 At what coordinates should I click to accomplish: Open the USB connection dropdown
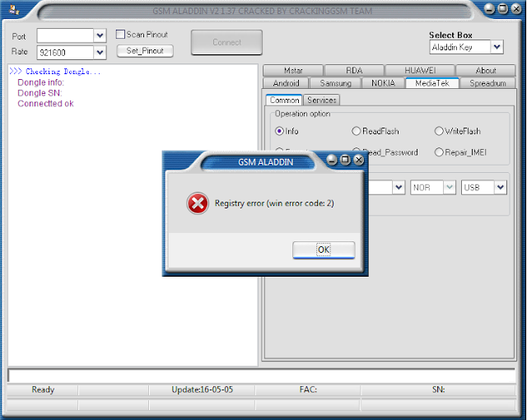500,188
